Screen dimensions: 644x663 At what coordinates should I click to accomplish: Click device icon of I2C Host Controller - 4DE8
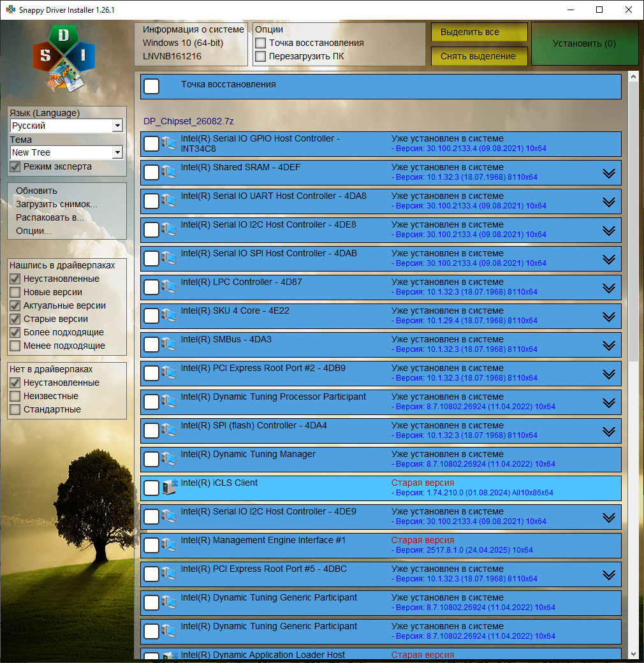169,229
